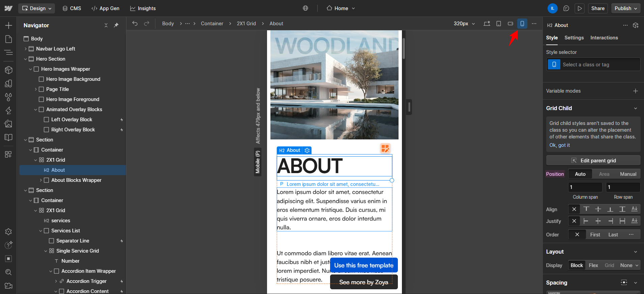Dismiss the tip with Ok, got it
The width and height of the screenshot is (644, 294).
[560, 145]
